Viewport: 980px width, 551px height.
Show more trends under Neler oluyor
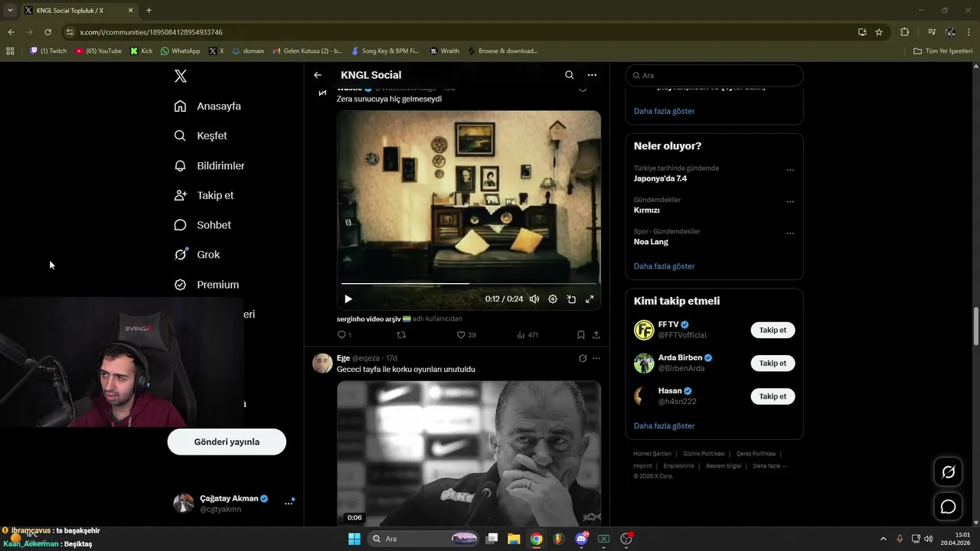[x=665, y=266]
